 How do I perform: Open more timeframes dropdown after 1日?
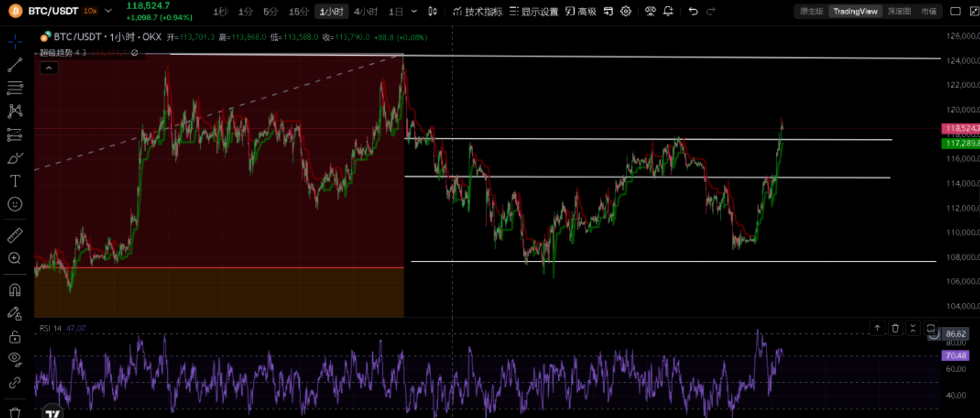(414, 11)
